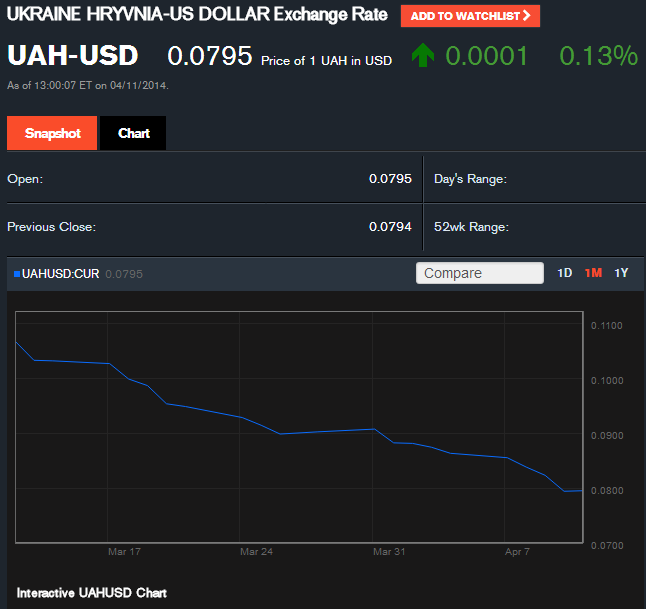The height and width of the screenshot is (609, 646).
Task: Click the Previous Close value 0.0794
Action: (x=390, y=227)
